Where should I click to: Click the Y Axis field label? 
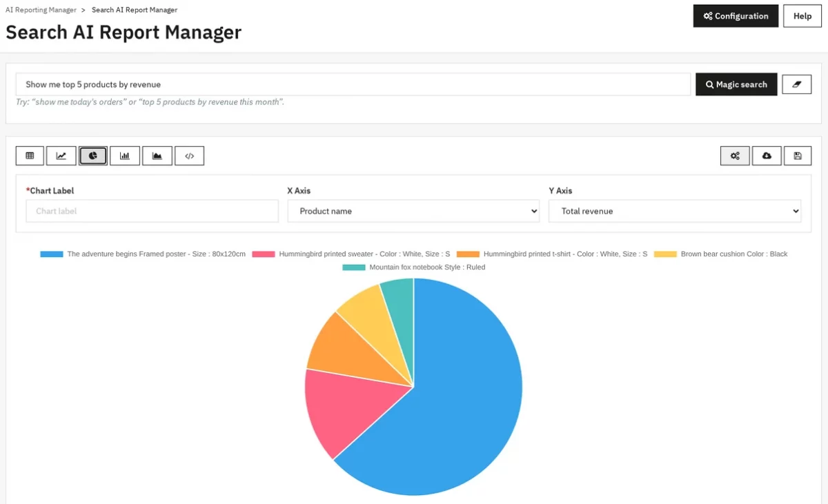(560, 190)
